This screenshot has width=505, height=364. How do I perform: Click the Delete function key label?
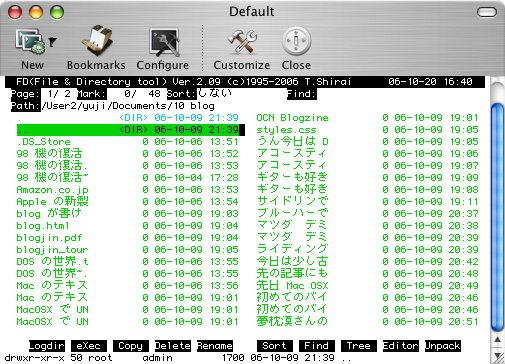click(173, 346)
